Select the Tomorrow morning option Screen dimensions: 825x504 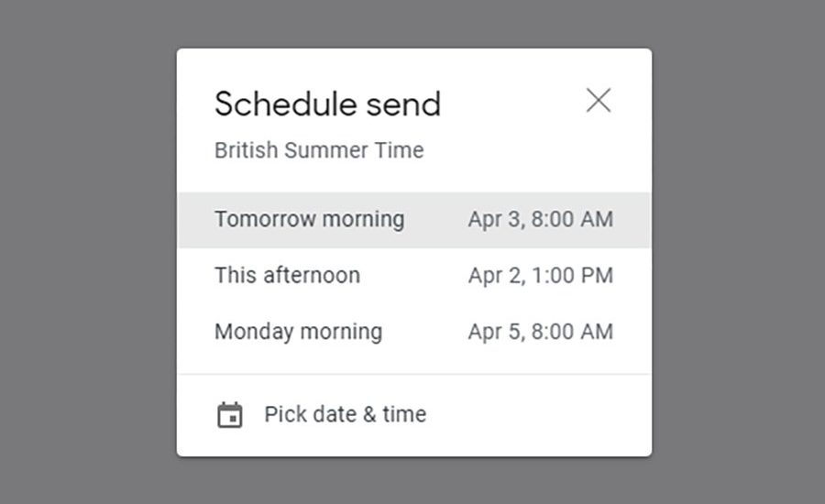pos(414,219)
